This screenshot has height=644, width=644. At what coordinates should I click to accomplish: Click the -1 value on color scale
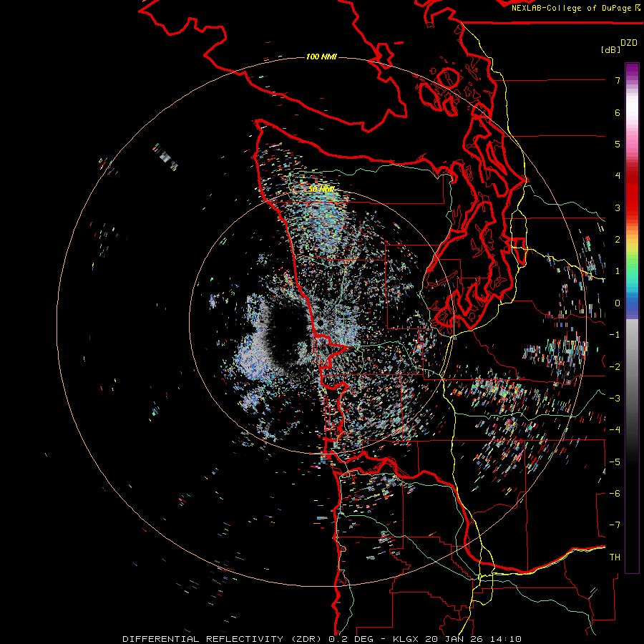click(x=615, y=335)
